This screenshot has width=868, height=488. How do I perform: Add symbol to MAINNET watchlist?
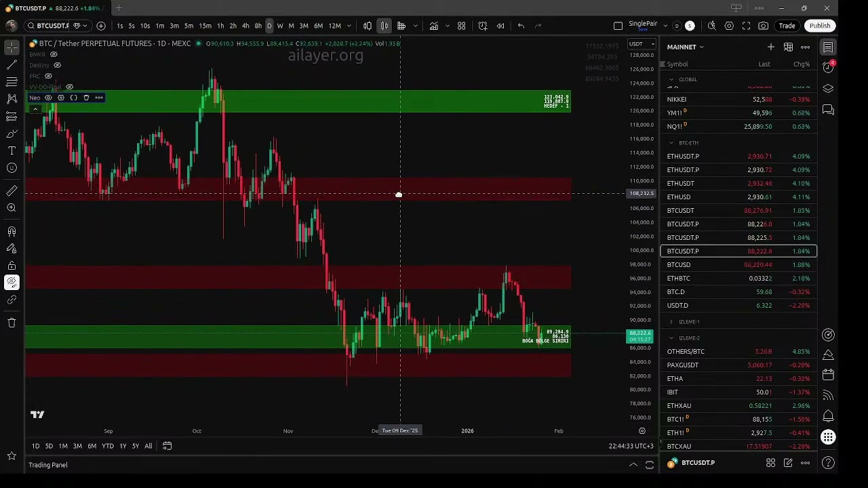(771, 47)
